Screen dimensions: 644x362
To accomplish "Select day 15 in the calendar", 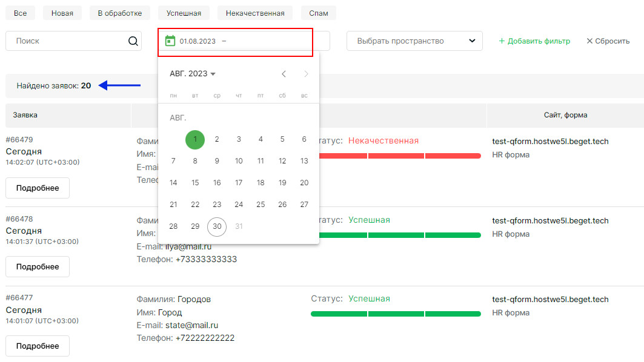I will click(195, 183).
